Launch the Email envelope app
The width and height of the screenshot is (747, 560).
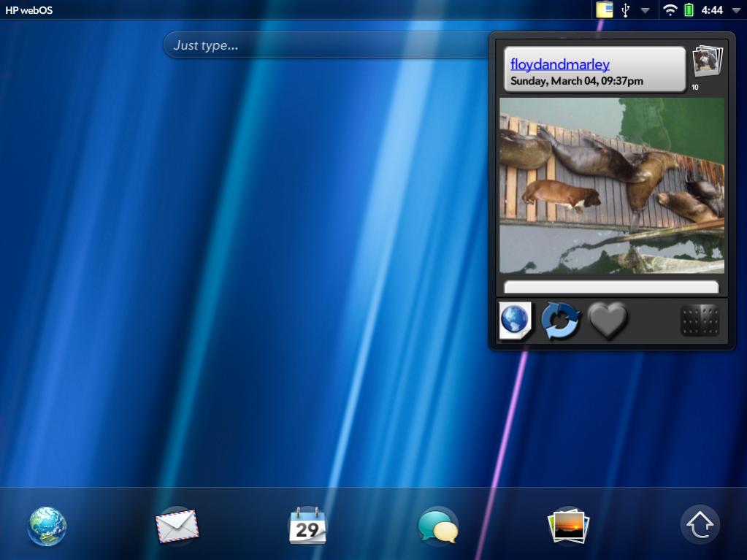pyautogui.click(x=177, y=526)
